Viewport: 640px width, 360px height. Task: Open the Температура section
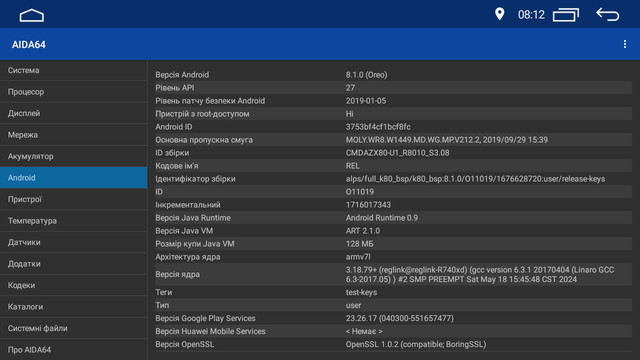(73, 221)
